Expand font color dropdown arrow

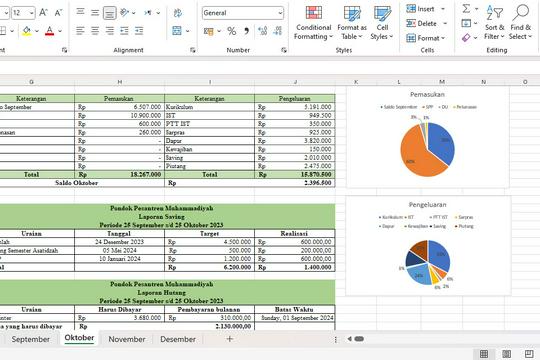(x=60, y=31)
